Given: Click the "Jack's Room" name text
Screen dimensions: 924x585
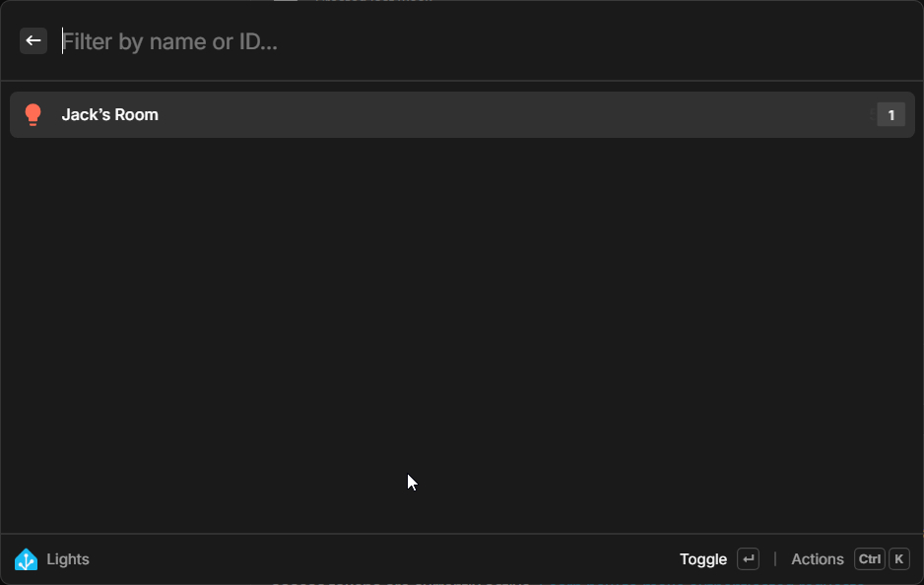Looking at the screenshot, I should coord(109,115).
